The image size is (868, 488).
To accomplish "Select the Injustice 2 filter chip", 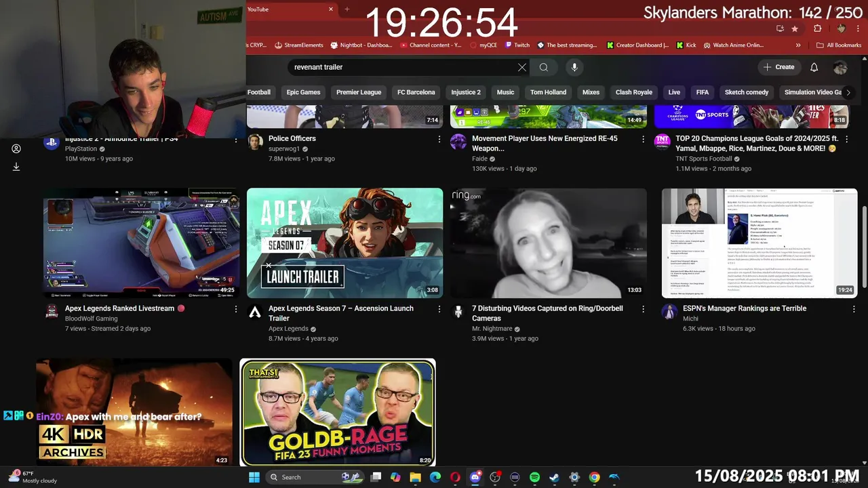I will [466, 92].
